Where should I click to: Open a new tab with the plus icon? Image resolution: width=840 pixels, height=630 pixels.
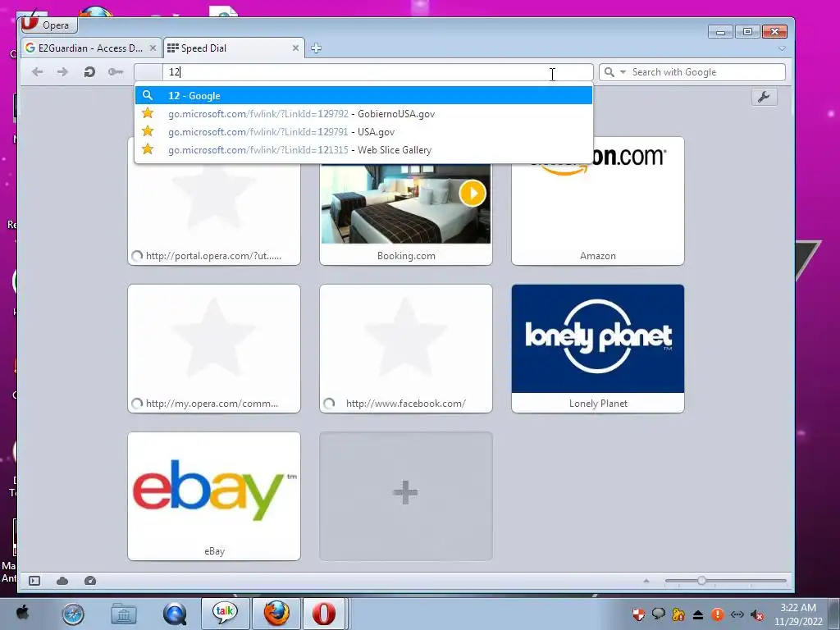316,48
